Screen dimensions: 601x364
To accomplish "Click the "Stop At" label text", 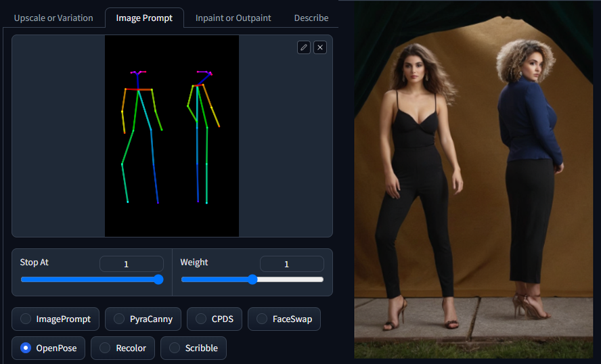I will (34, 263).
